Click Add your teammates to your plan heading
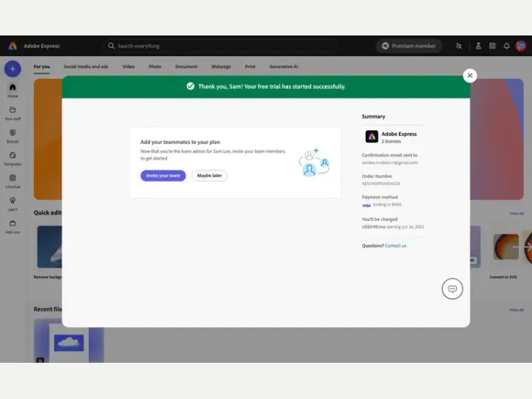532x399 pixels. coord(180,142)
